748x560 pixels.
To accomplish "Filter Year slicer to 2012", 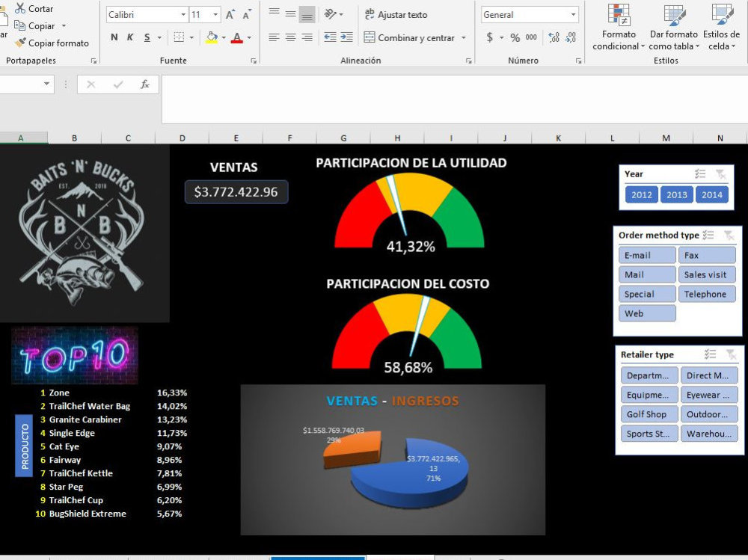I will click(x=642, y=194).
